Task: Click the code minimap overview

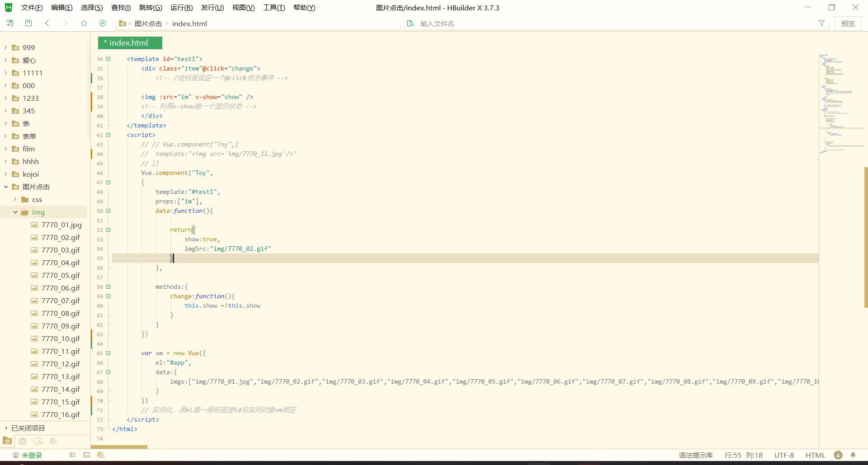Action: [841, 104]
